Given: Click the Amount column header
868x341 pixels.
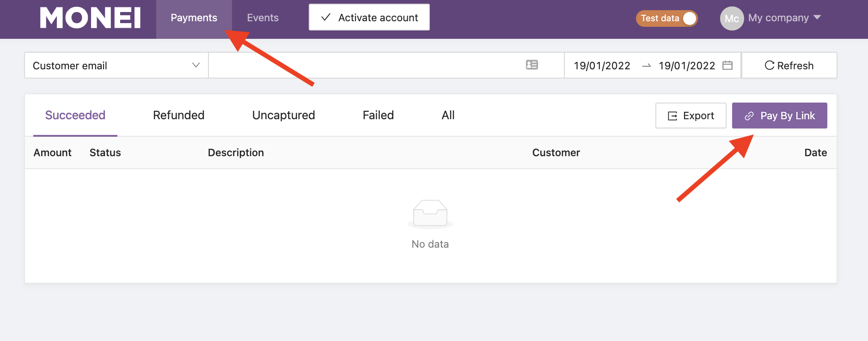Looking at the screenshot, I should (x=53, y=153).
